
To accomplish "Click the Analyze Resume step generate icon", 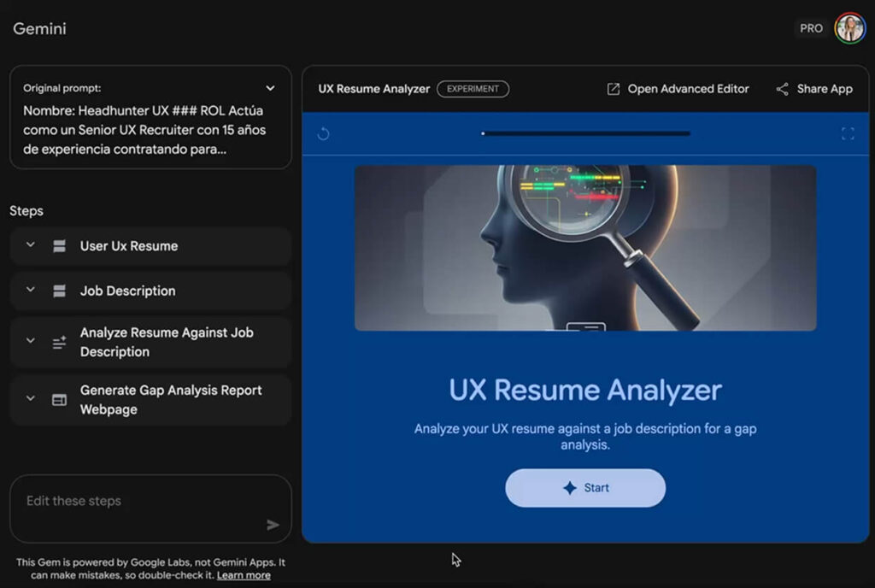I will tap(59, 343).
